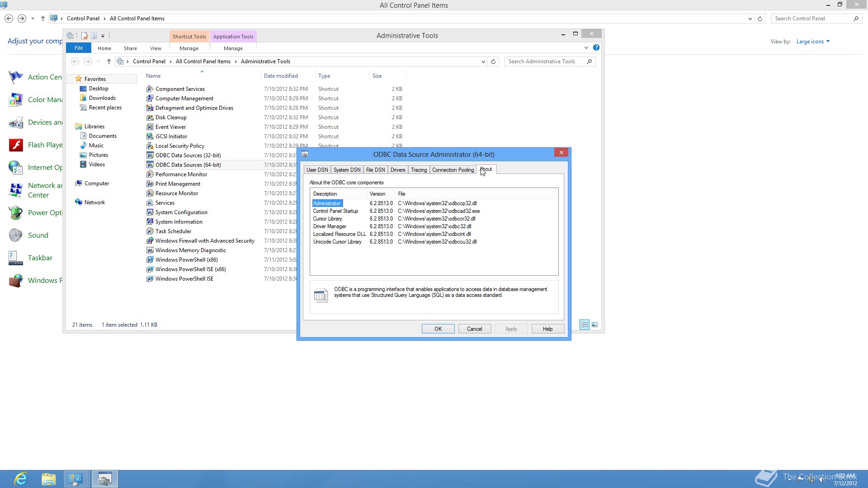Select Network in the navigation pane
Screen dimensions: 868x488
tap(94, 202)
